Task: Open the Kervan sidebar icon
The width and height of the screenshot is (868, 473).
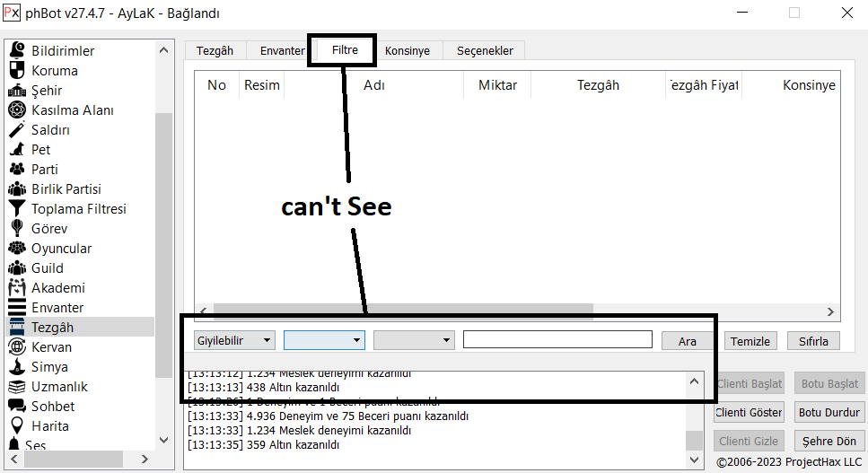Action: click(16, 347)
